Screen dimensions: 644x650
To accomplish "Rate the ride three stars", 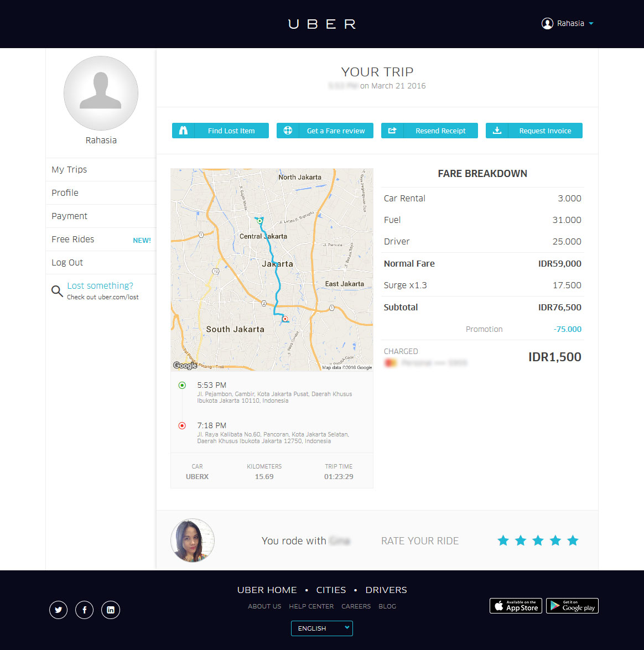I will [x=538, y=540].
